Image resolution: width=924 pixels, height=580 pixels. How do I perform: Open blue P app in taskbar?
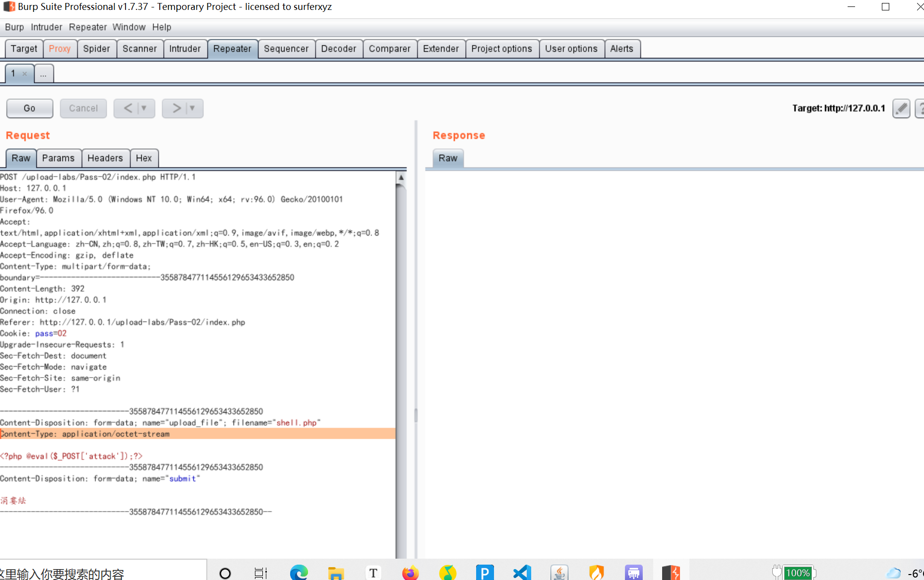(x=485, y=573)
